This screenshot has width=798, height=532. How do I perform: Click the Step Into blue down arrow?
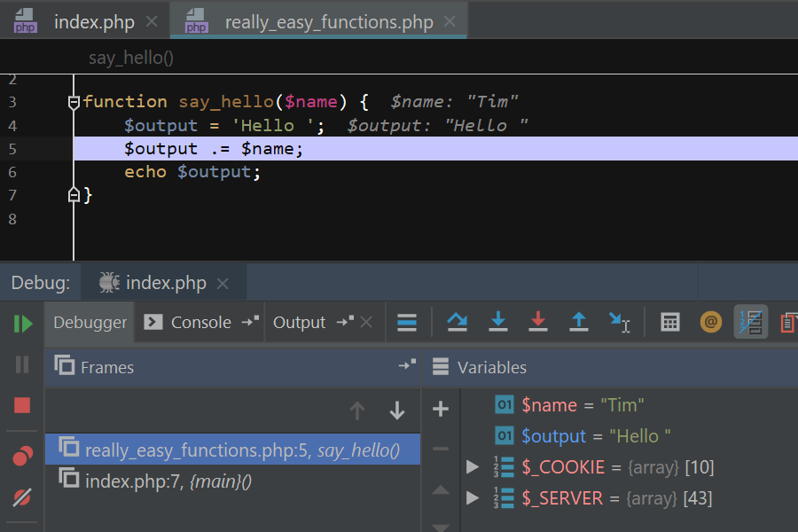[498, 322]
